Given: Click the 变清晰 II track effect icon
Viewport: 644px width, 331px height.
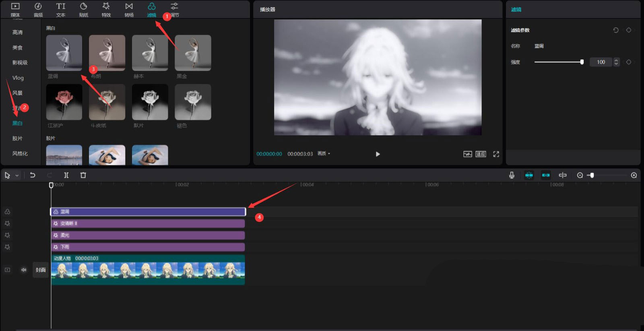Looking at the screenshot, I should click(x=7, y=223).
